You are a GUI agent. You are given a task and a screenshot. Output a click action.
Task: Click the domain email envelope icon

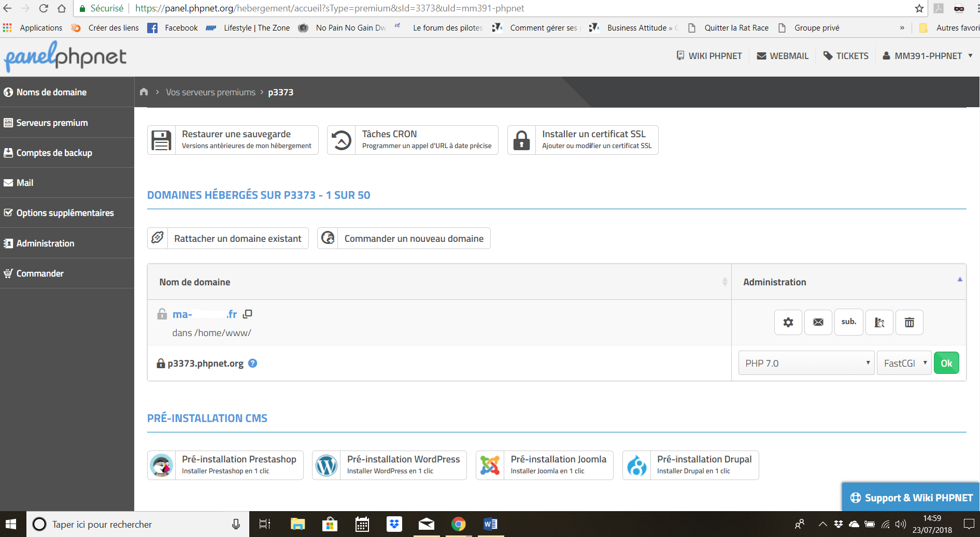tap(818, 322)
